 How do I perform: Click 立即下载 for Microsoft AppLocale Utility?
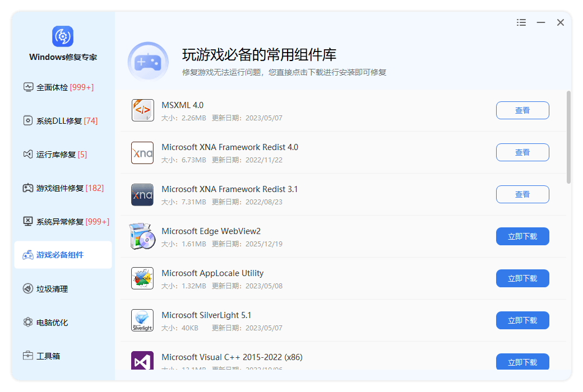click(x=522, y=278)
